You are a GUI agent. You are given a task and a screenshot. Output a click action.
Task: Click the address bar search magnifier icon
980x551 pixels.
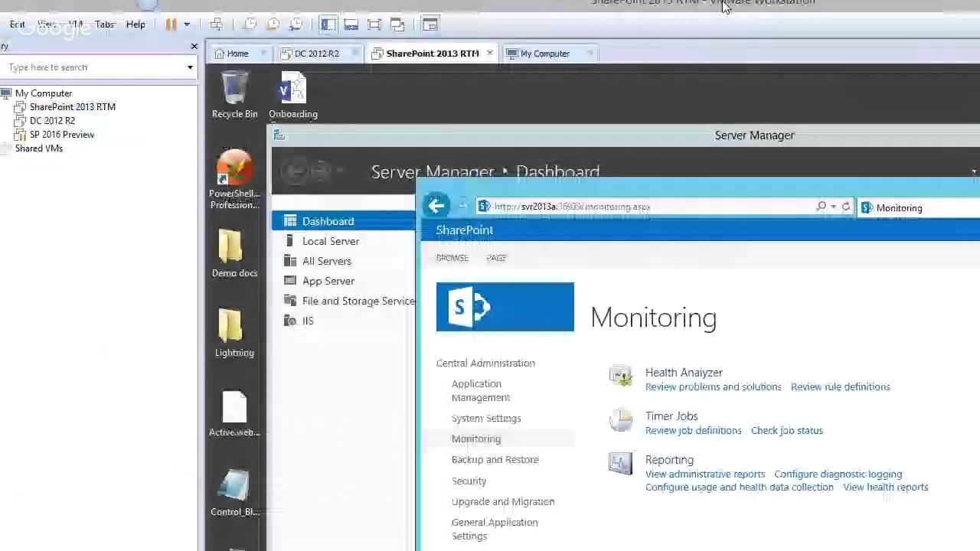pos(821,207)
